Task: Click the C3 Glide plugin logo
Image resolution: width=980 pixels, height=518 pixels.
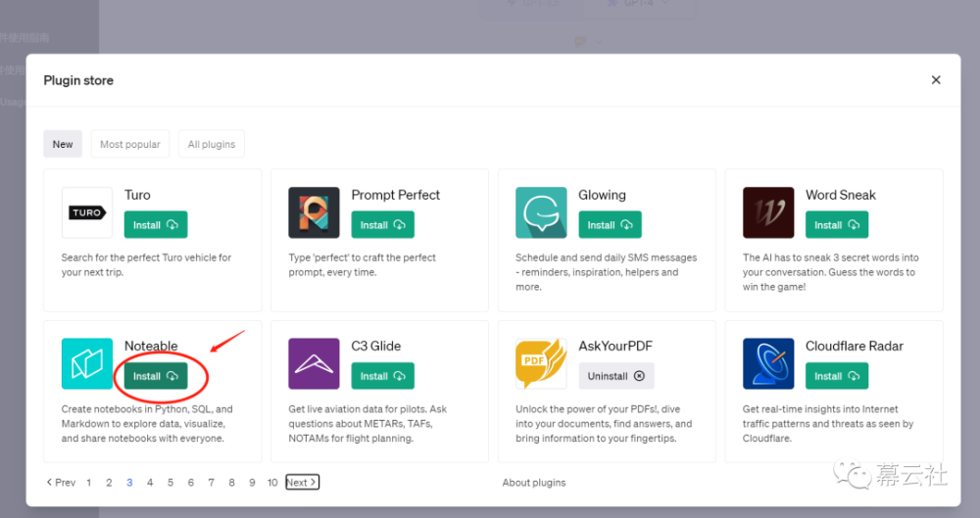Action: 314,363
